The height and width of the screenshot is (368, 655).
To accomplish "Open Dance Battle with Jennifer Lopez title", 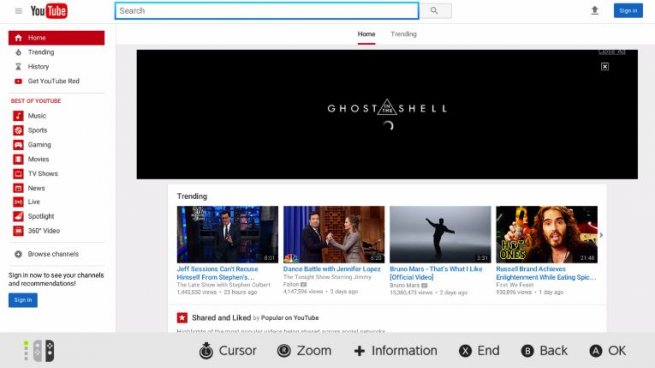I will pos(332,269).
